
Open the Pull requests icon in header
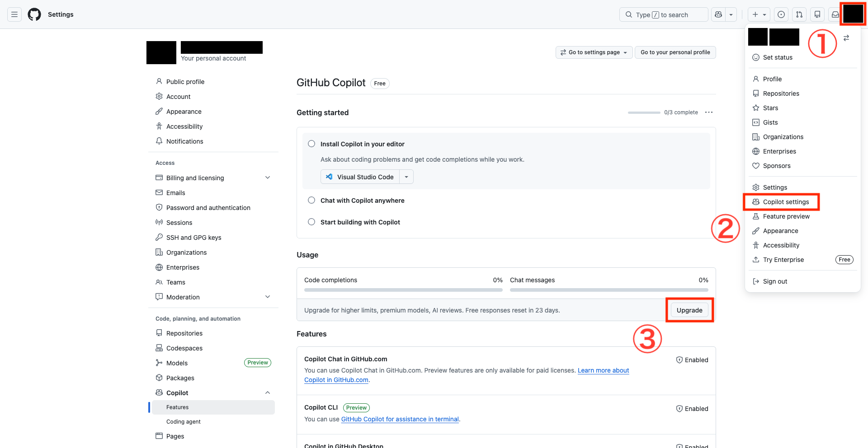click(799, 14)
